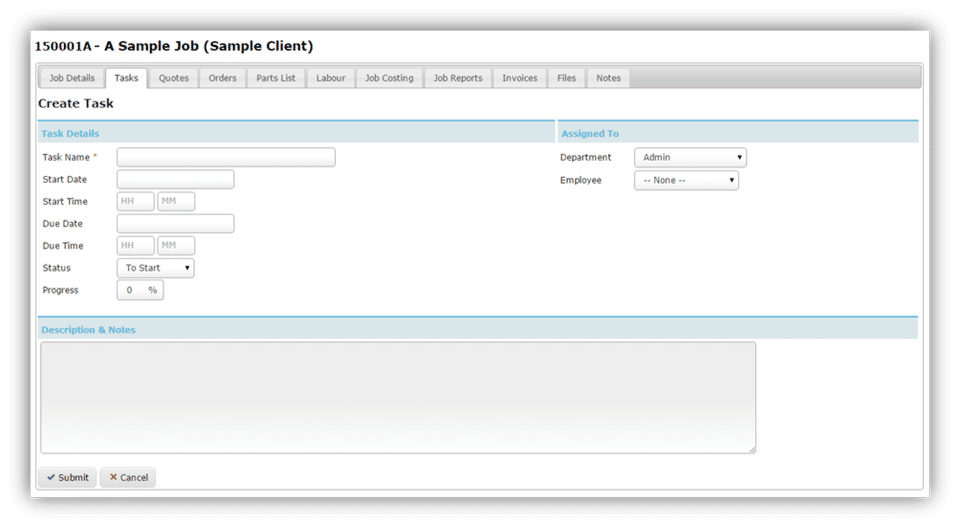Click the Description & Notes text area
Image resolution: width=960 pixels, height=528 pixels.
(398, 398)
